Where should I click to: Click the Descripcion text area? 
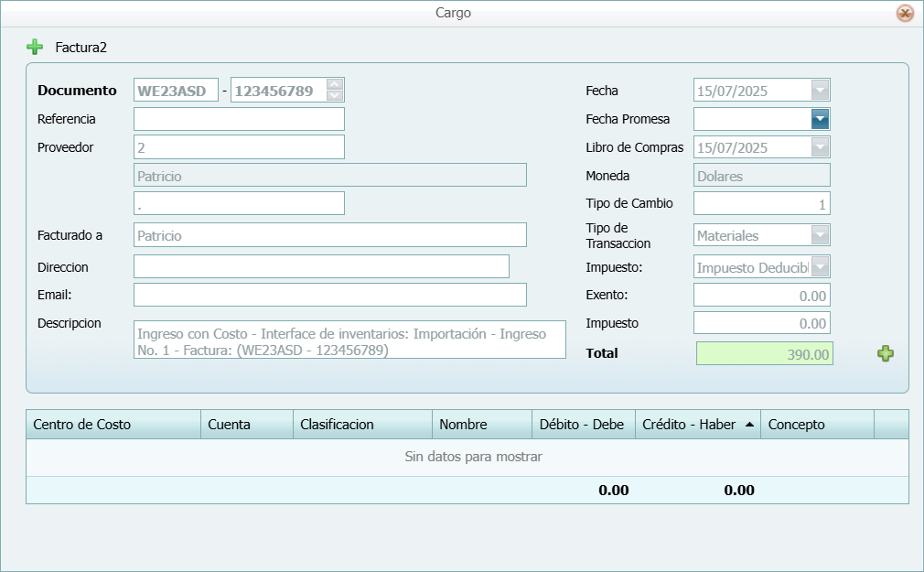click(x=349, y=340)
